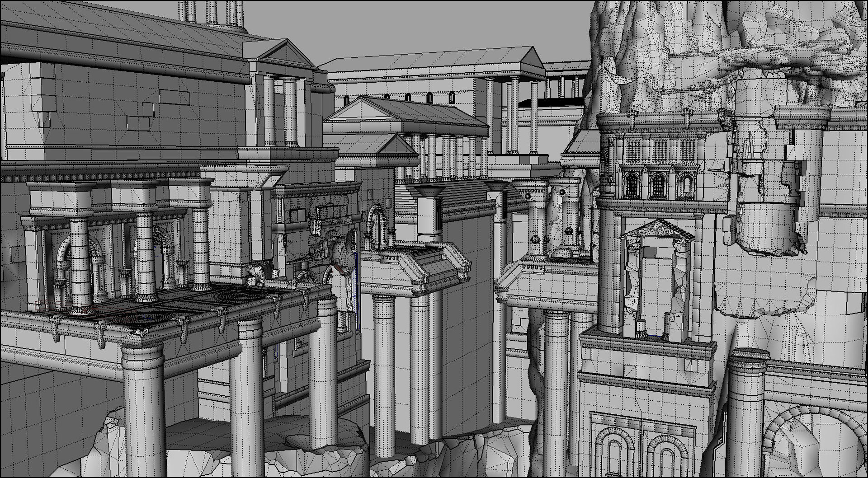This screenshot has width=868, height=478.
Task: Click the empty gray sky background
Action: (x=407, y=27)
